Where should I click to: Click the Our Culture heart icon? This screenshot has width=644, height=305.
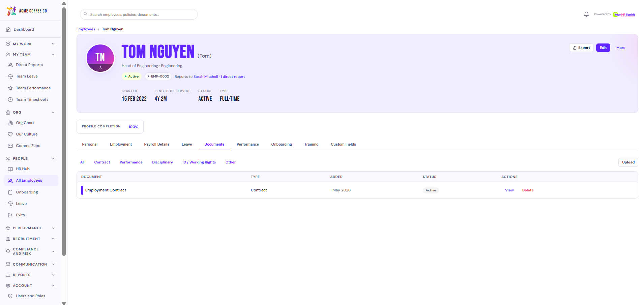pyautogui.click(x=10, y=134)
